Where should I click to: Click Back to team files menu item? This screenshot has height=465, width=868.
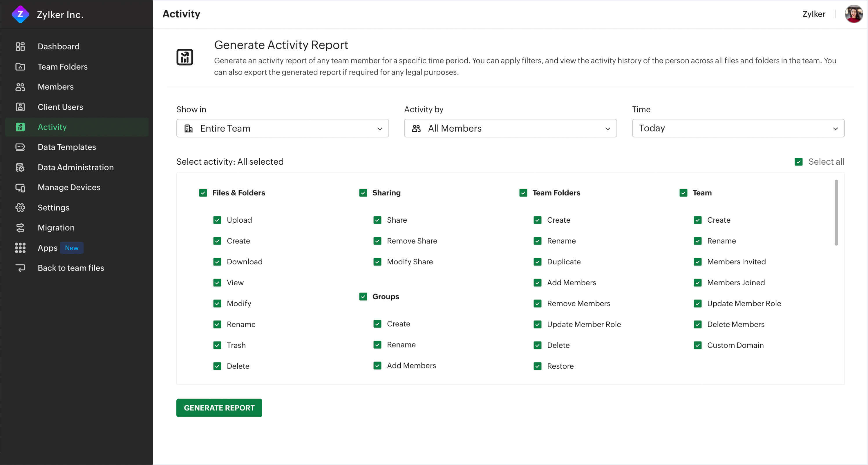coord(70,268)
